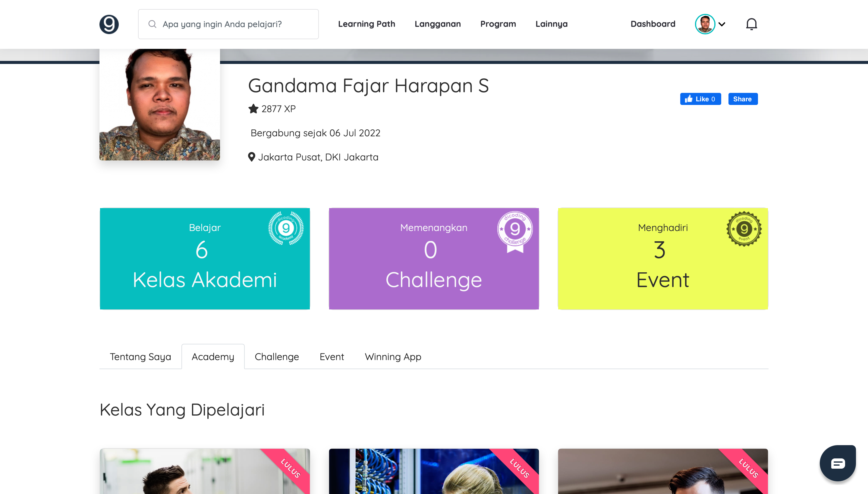Click the star icon next to 2877 XP
868x494 pixels.
click(x=253, y=109)
